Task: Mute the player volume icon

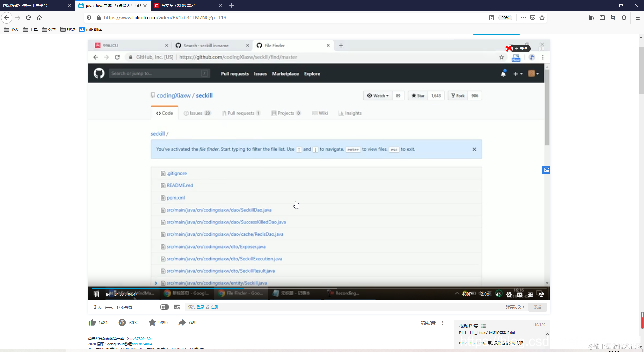Action: 498,294
